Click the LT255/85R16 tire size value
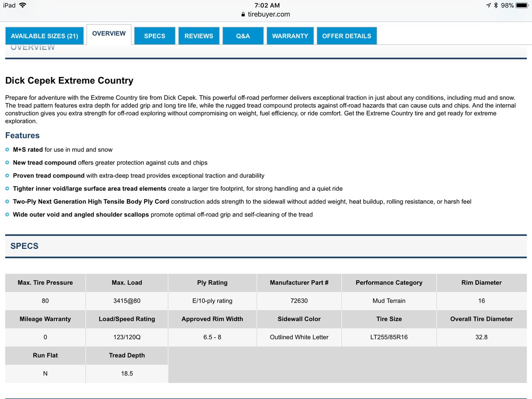Viewport: 532px width, 399px height. (389, 337)
